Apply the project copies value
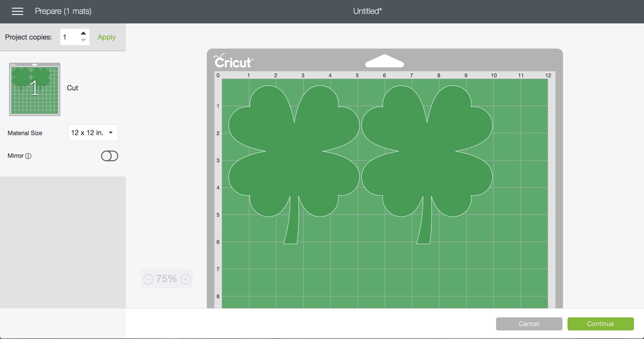This screenshot has width=644, height=339. pos(106,37)
